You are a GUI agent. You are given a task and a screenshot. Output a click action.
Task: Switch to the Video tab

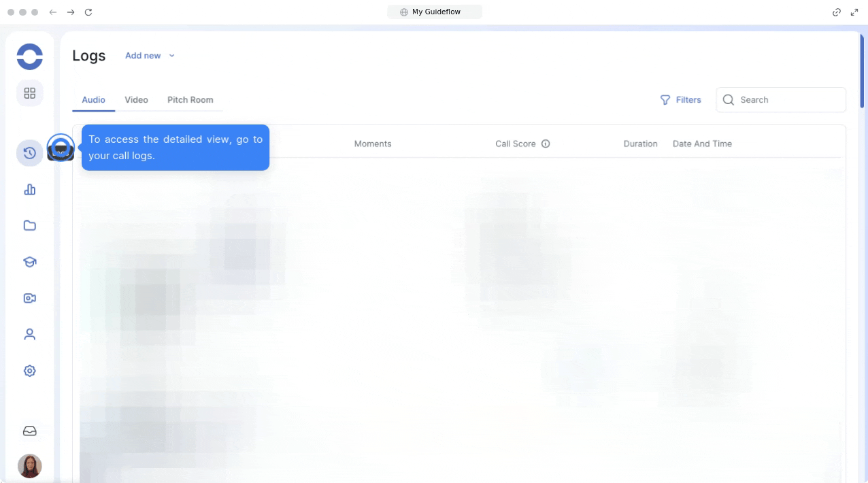136,100
